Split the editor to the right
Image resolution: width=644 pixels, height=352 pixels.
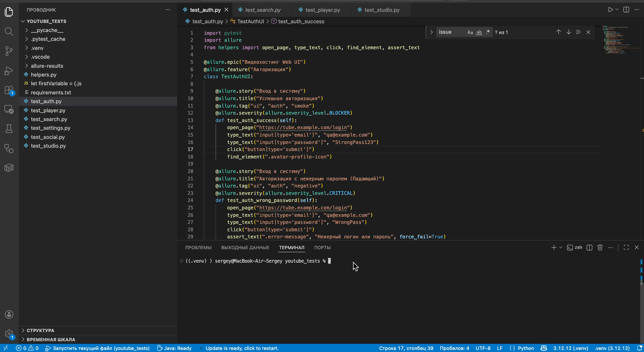tap(626, 10)
